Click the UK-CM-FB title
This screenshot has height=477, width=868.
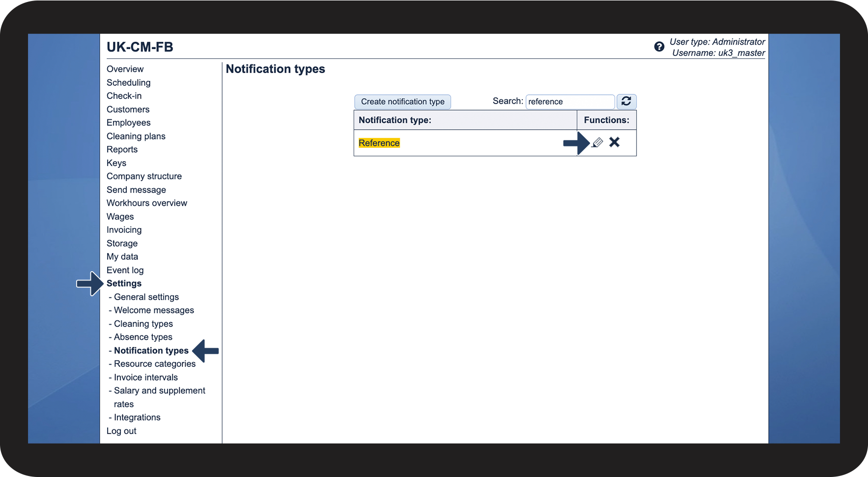pyautogui.click(x=140, y=47)
